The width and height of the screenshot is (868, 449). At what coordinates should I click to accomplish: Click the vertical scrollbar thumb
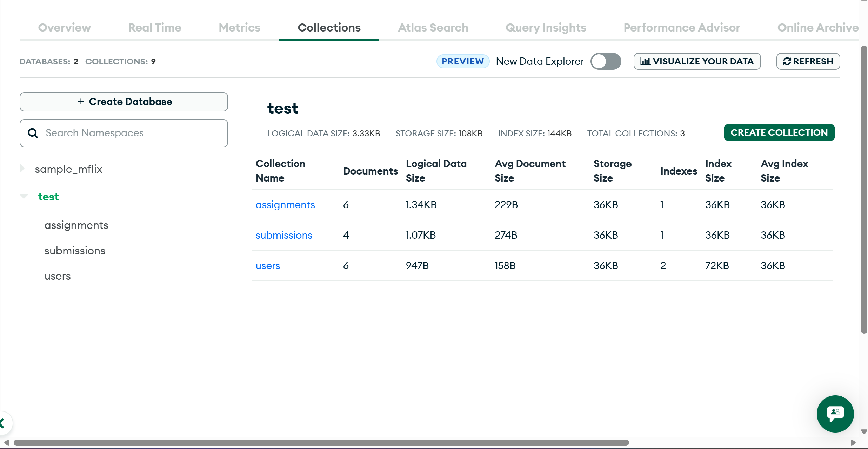[x=864, y=189]
